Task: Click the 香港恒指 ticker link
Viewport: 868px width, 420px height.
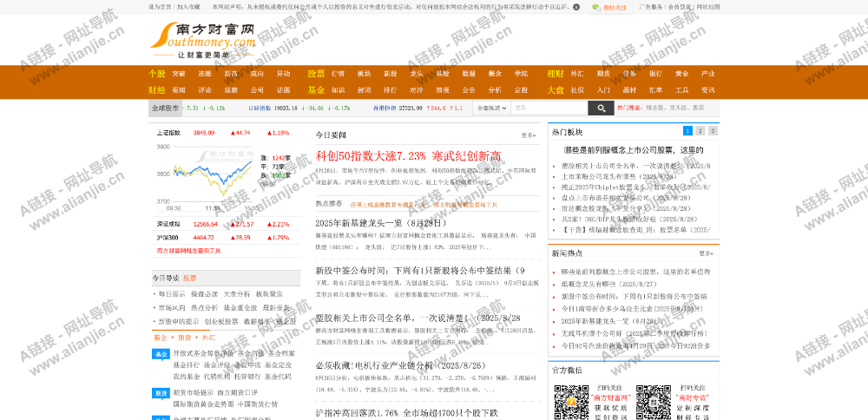Action: pyautogui.click(x=385, y=108)
